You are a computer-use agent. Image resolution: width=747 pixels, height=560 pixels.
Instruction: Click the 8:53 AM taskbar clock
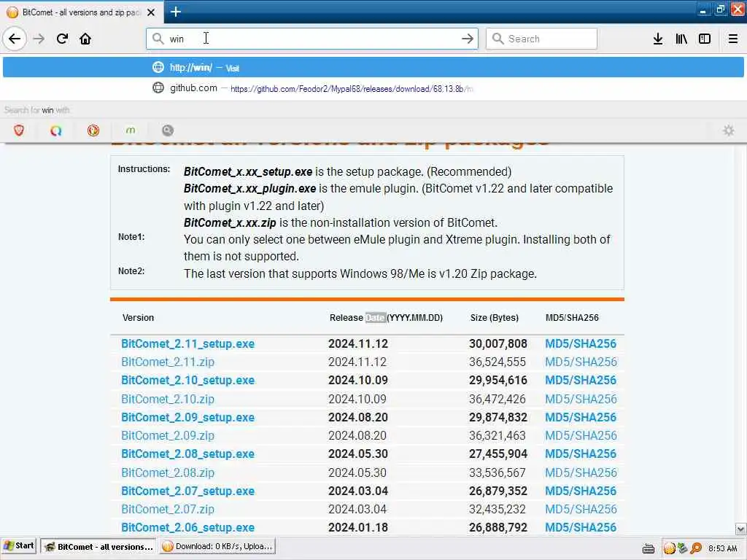[722, 548]
